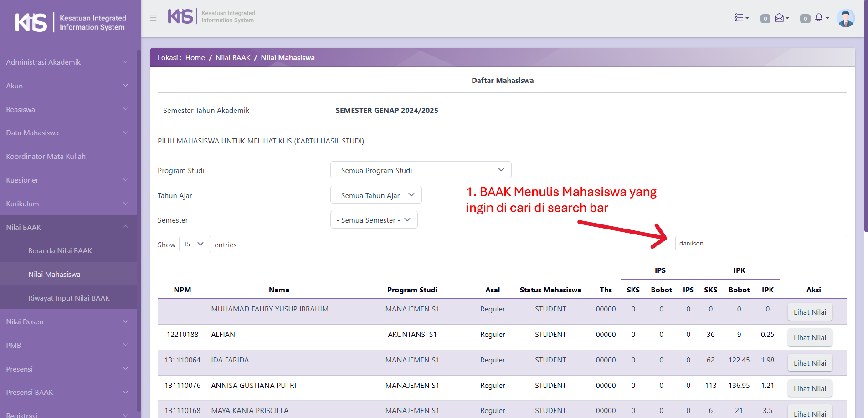Collapse the Nilai BAAK sidebar section

point(68,227)
